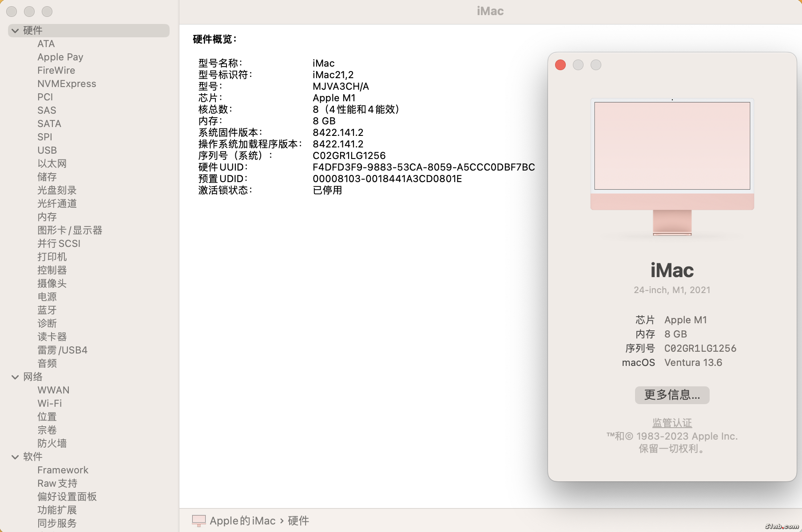
Task: Select 储存 in hardware sidebar
Action: point(47,177)
